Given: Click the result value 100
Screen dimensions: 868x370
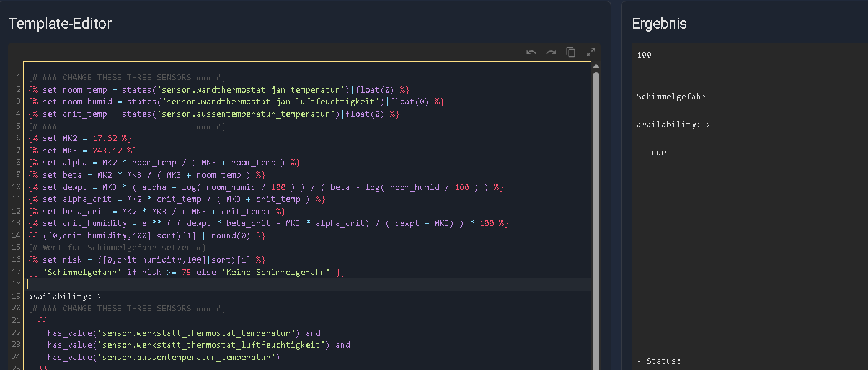Looking at the screenshot, I should [x=644, y=55].
